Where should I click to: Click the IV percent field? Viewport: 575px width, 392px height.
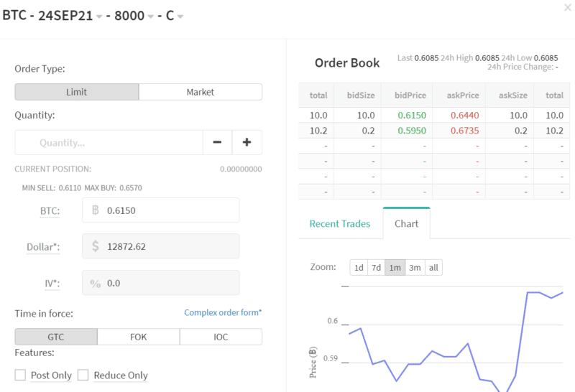pos(160,283)
